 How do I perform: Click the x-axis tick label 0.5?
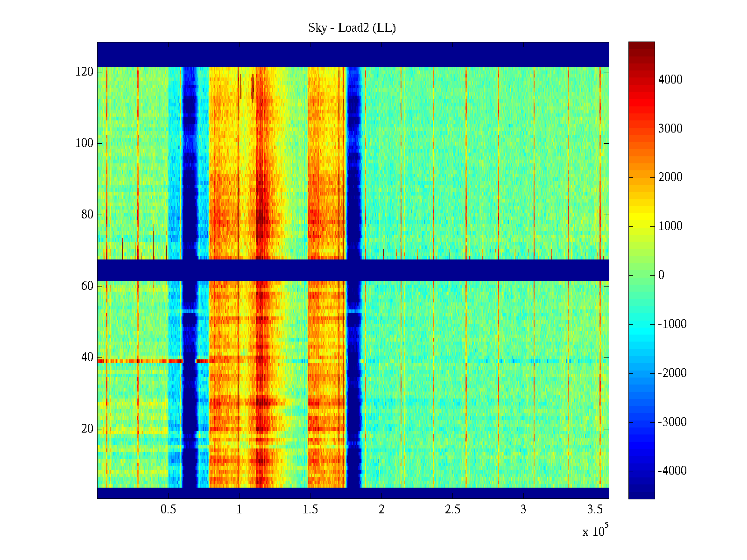[168, 510]
